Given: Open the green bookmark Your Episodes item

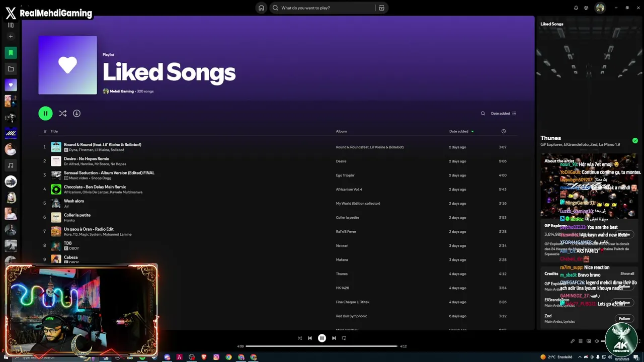Looking at the screenshot, I should click(11, 52).
